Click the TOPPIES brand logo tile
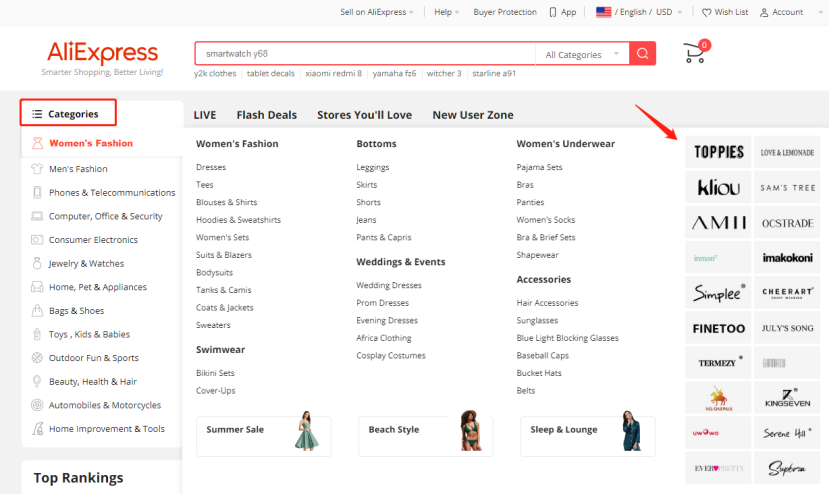This screenshot has height=495, width=829. tap(718, 152)
